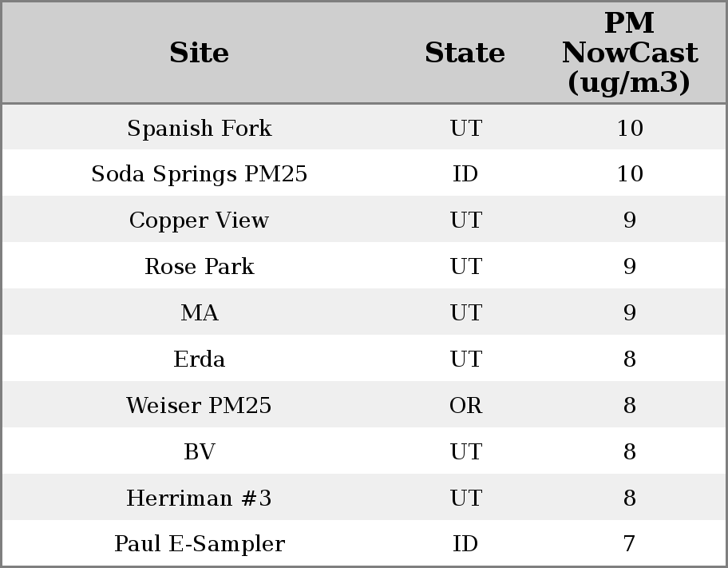
Task: Select the Rose Park site cell
Action: pos(199,267)
